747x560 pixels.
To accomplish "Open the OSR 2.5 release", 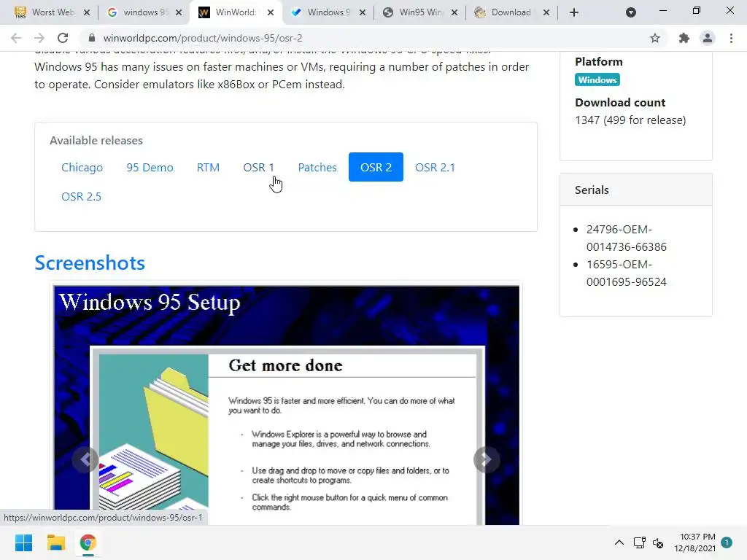I will (x=82, y=197).
